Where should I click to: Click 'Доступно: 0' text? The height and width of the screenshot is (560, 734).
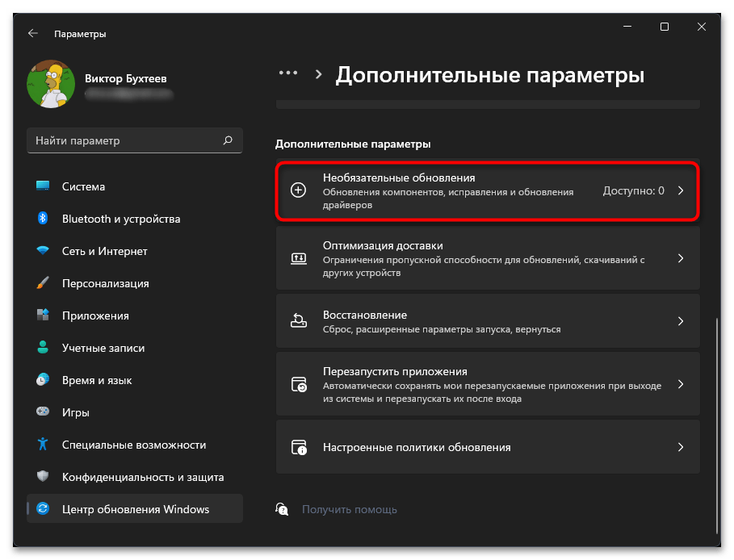[x=633, y=190]
